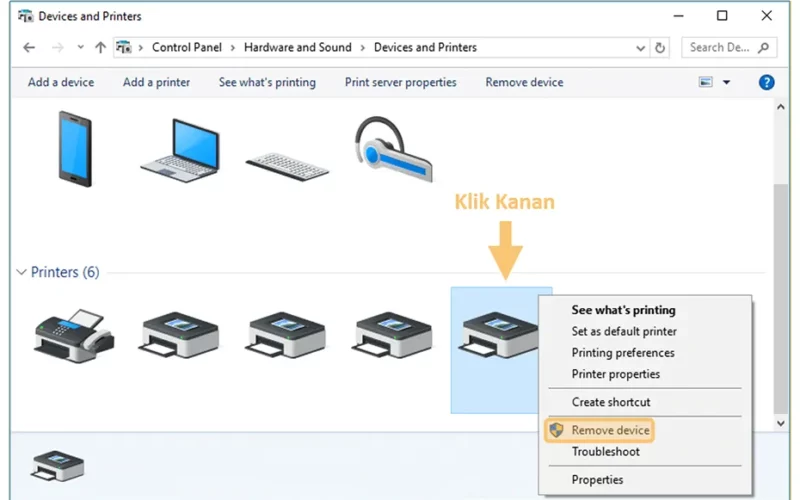Click Print server properties
This screenshot has height=500, width=800.
pyautogui.click(x=401, y=82)
